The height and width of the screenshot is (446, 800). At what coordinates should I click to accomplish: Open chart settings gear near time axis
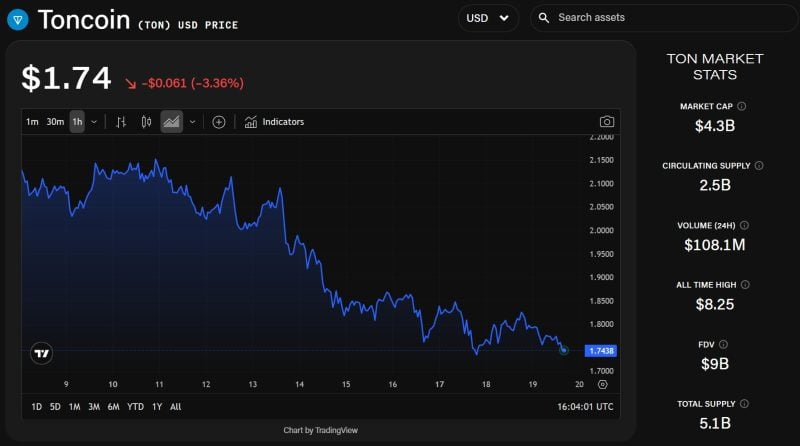[x=602, y=384]
